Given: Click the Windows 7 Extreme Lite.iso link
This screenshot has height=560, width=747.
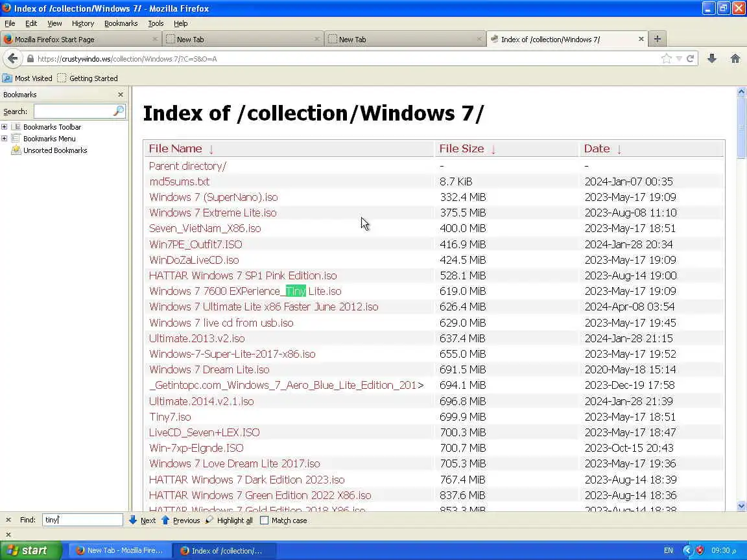Looking at the screenshot, I should click(213, 213).
